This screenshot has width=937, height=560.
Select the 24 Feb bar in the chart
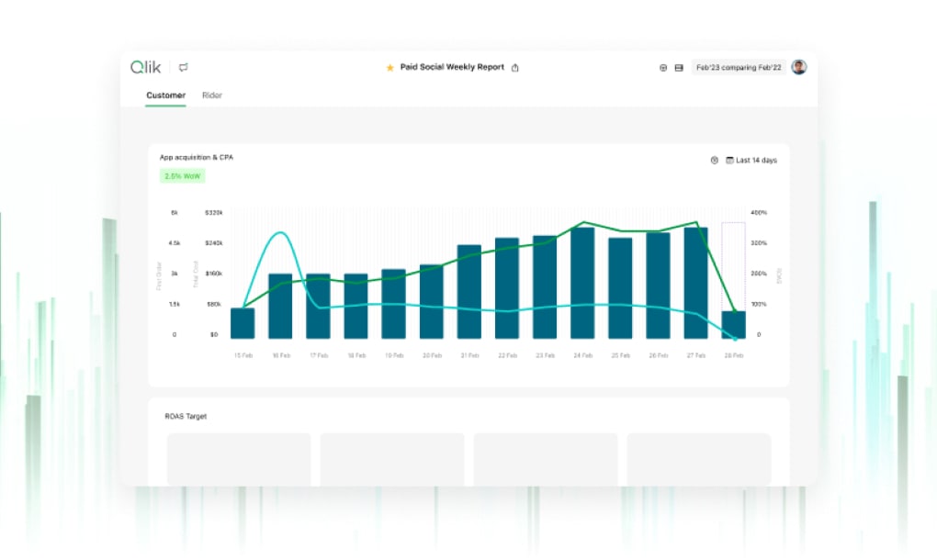click(x=582, y=284)
